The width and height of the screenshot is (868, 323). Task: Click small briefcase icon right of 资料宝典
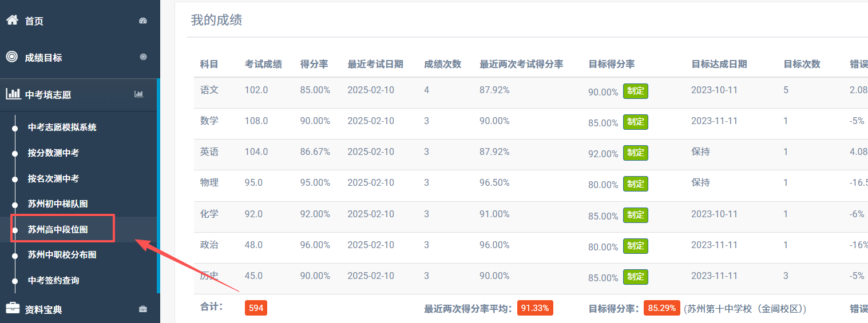coord(143,309)
